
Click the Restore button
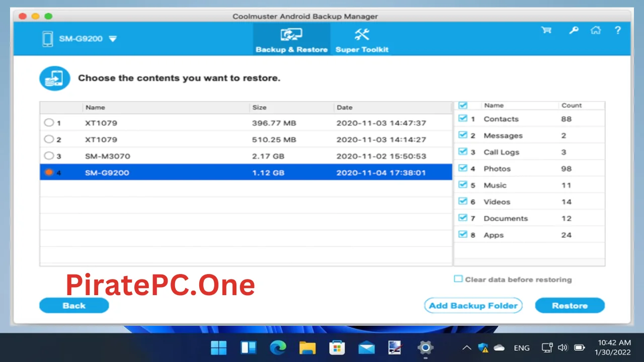click(570, 305)
